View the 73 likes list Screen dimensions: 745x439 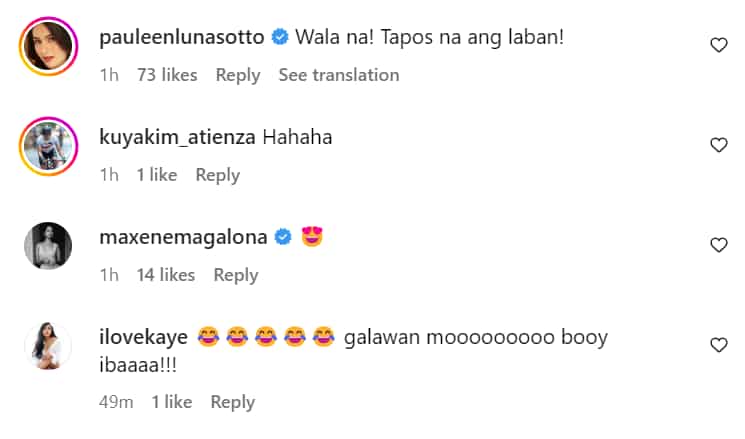pyautogui.click(x=167, y=75)
